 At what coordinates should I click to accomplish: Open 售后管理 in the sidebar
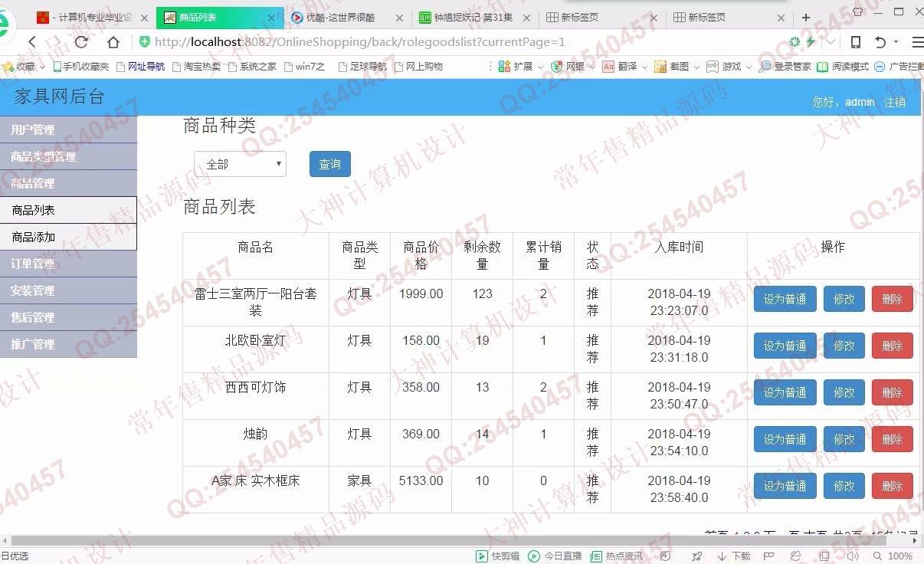tap(68, 317)
